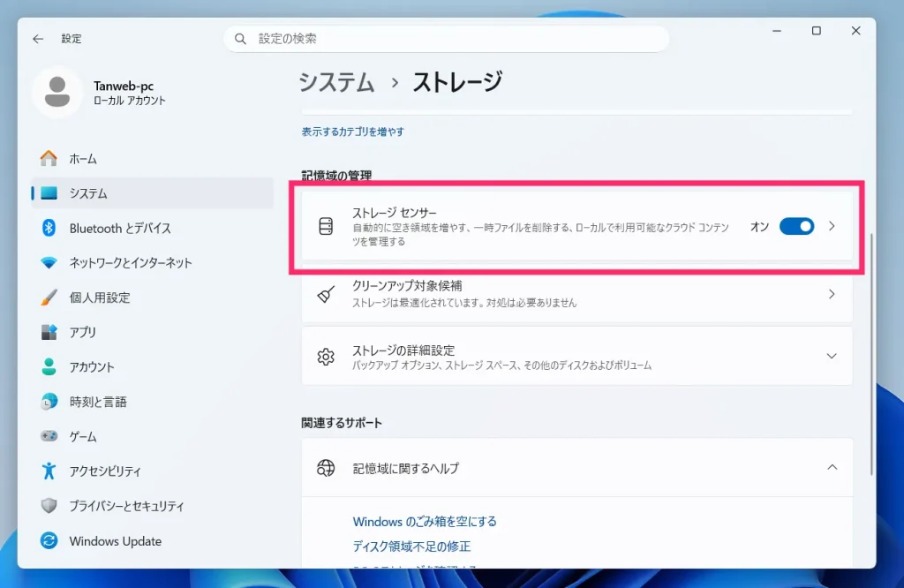
Task: Open プライバシーとセキュリティ settings
Action: [152, 506]
